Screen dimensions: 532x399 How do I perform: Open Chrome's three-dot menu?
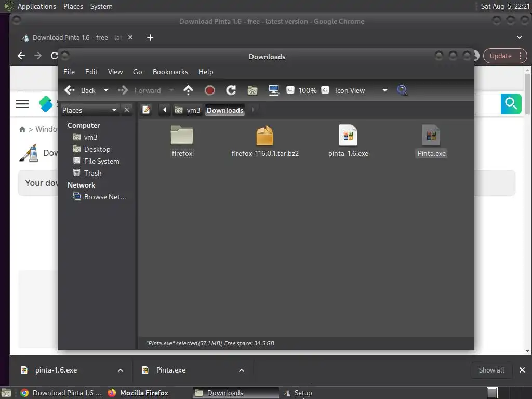click(521, 56)
